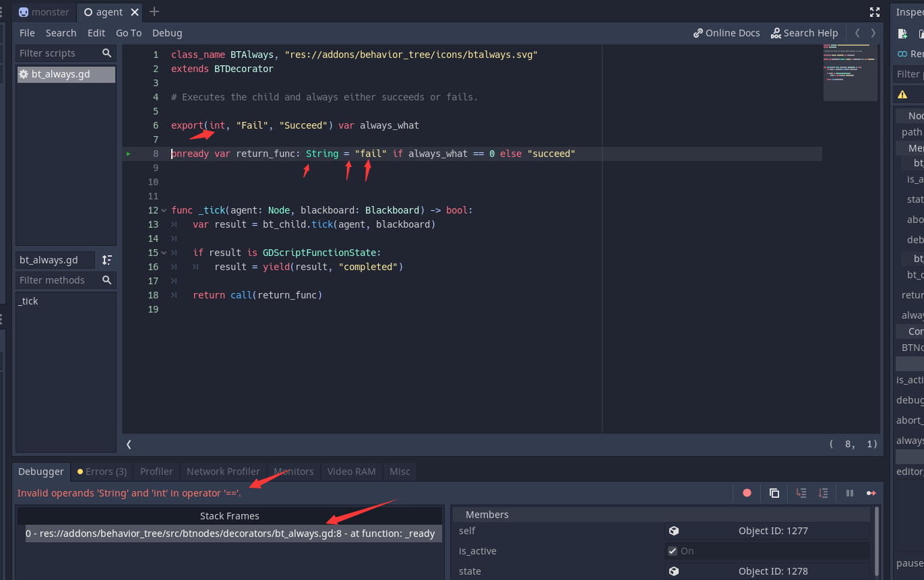This screenshot has width=924, height=580.
Task: Click the red error message text
Action: coord(129,493)
